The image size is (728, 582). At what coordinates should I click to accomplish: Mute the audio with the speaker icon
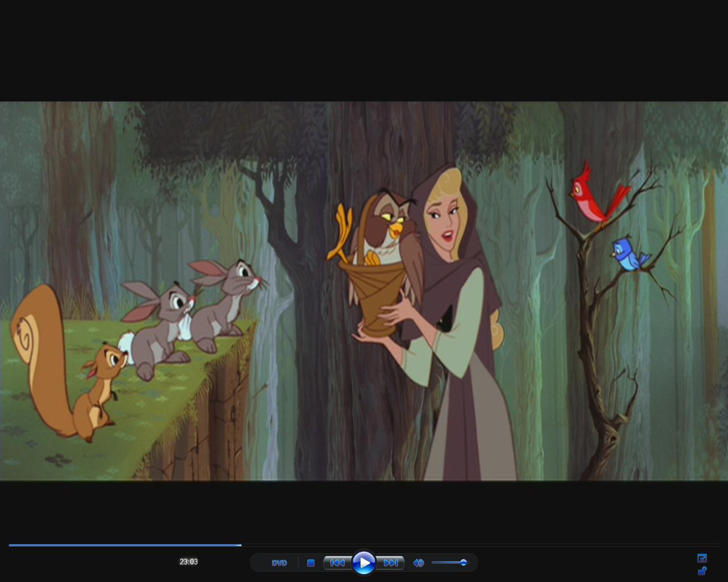419,563
